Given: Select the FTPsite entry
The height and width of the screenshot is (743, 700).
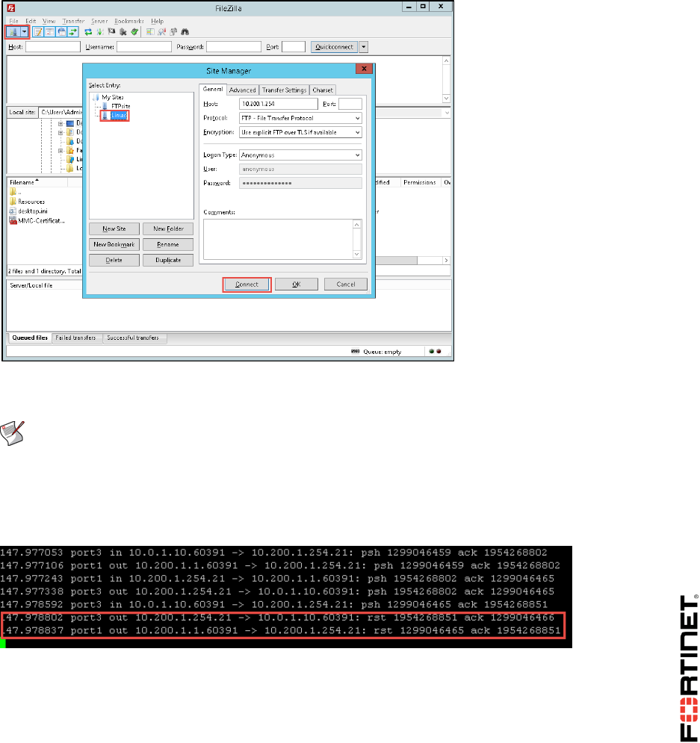Looking at the screenshot, I should coord(117,106).
